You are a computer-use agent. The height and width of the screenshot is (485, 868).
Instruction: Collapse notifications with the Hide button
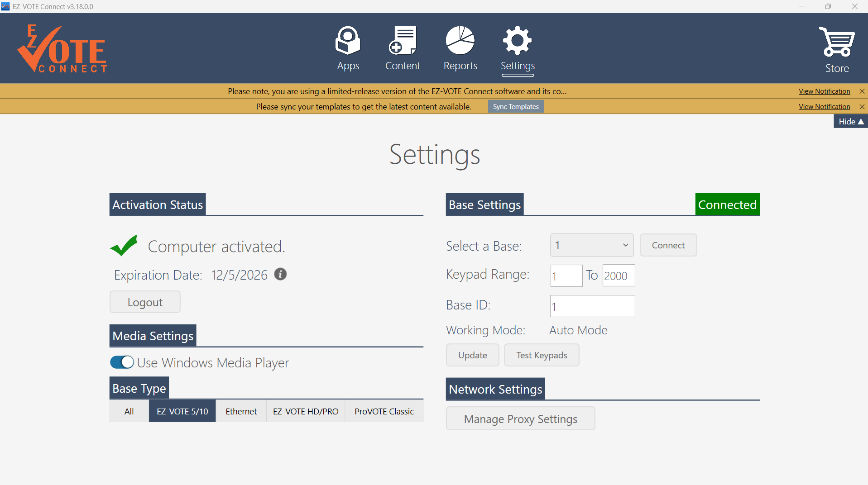pos(851,121)
